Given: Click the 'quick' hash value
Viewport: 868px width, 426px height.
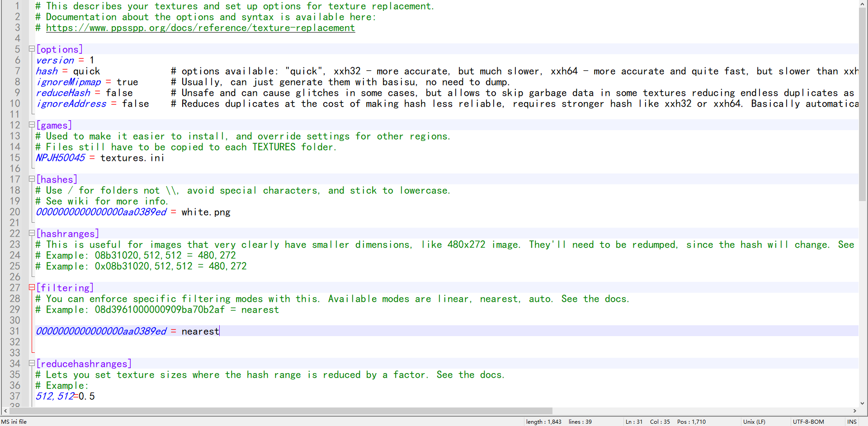Looking at the screenshot, I should click(x=86, y=71).
